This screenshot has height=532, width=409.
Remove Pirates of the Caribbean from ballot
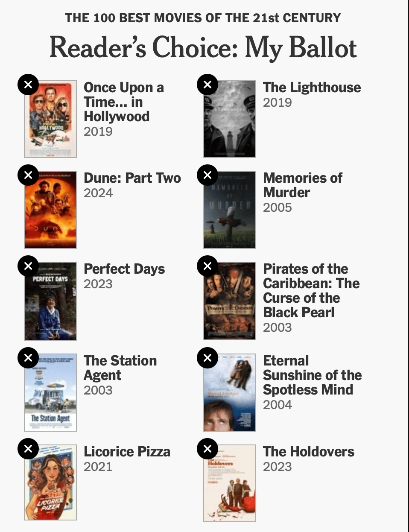pos(207,266)
